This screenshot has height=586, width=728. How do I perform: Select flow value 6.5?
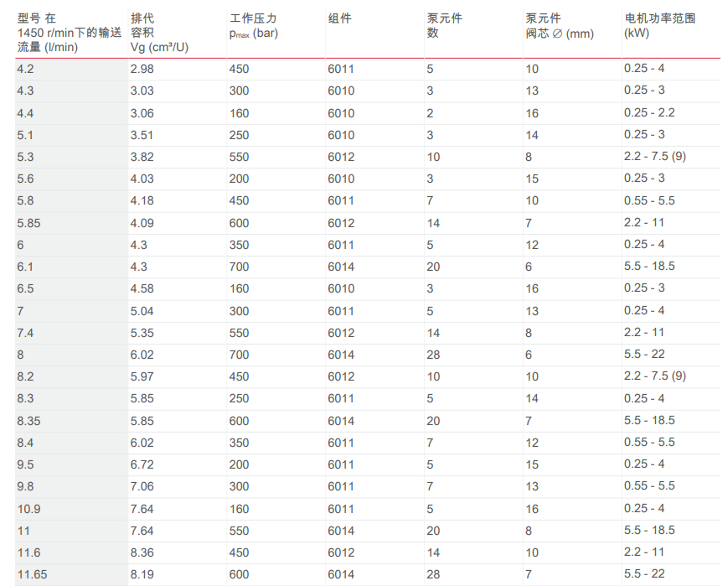pos(25,289)
